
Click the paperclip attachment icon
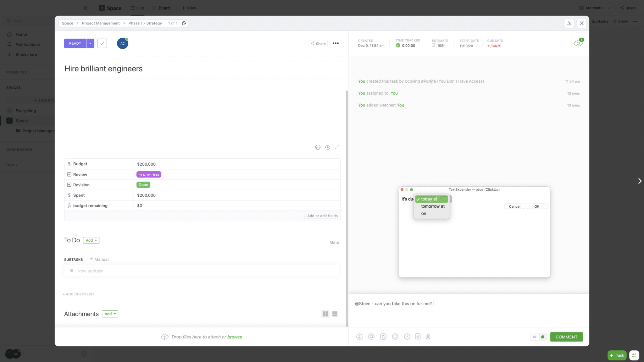pyautogui.click(x=428, y=337)
